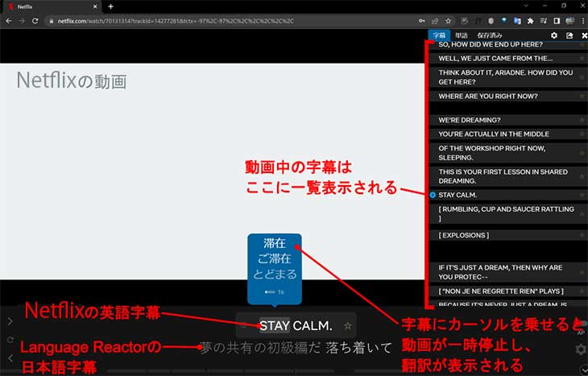This screenshot has width=588, height=376.
Task: Jump to THINK ABOUT IT, ARIADNE line
Action: click(x=507, y=76)
